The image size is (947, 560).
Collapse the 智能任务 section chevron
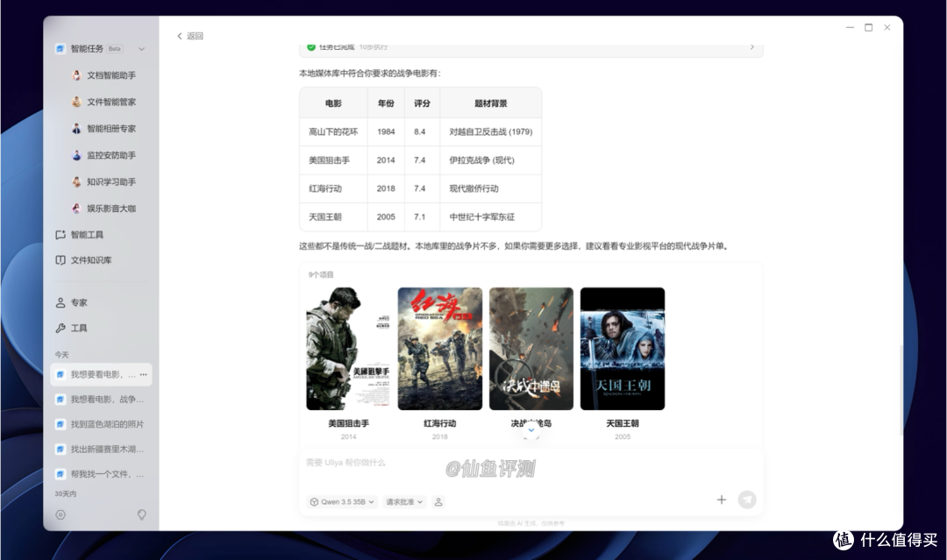pos(141,49)
